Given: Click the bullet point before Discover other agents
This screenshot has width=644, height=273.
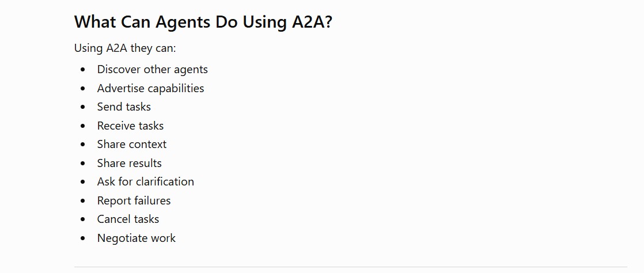Looking at the screenshot, I should 84,70.
